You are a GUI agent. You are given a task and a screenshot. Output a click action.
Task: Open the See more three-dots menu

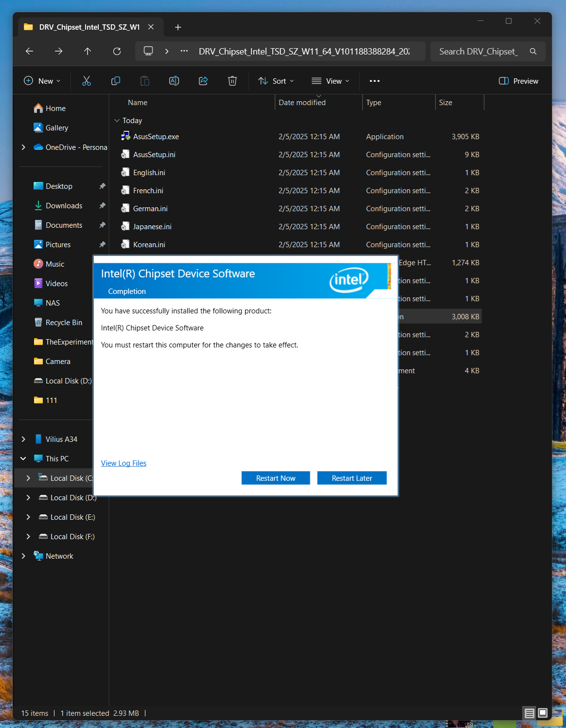click(x=374, y=81)
